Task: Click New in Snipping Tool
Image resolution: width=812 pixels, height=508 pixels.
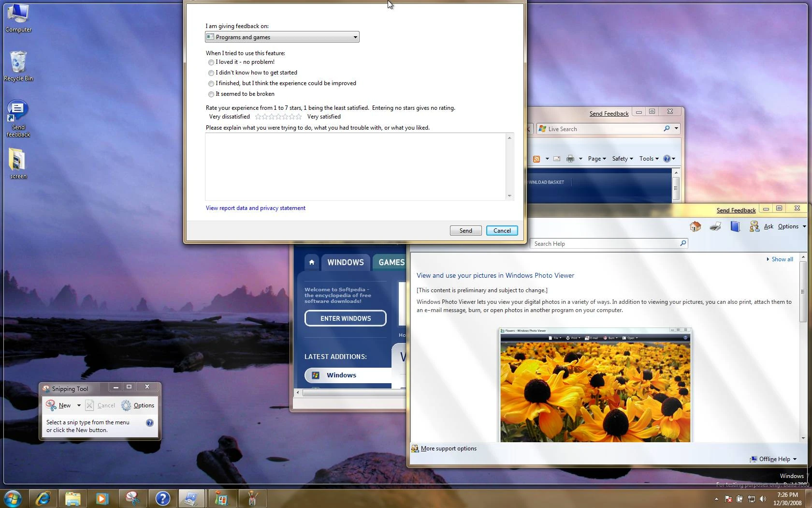Action: [58, 405]
